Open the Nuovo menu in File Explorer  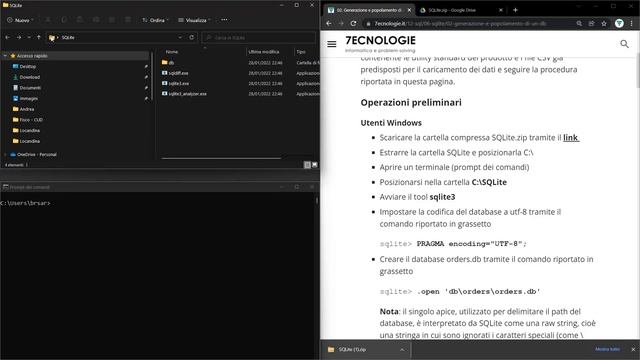(x=20, y=20)
